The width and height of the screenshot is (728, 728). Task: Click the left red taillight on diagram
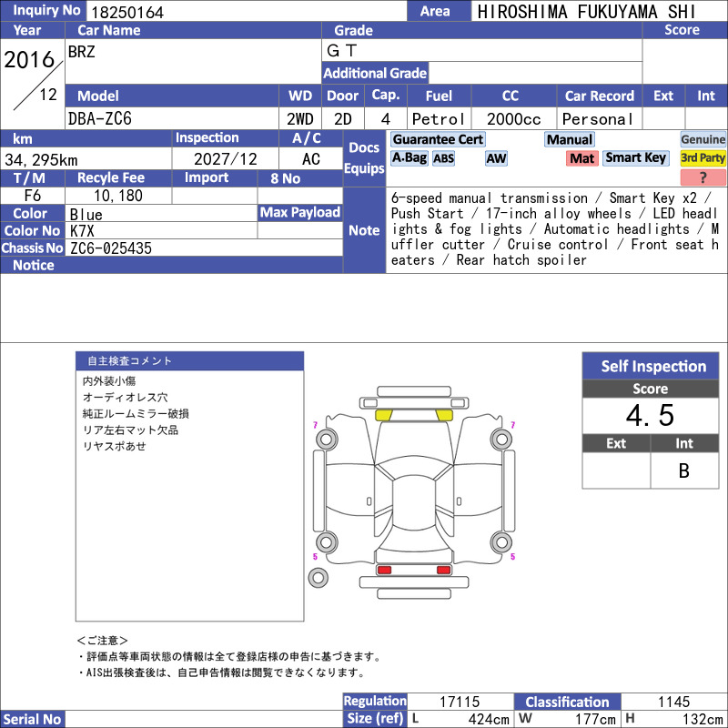tap(384, 570)
